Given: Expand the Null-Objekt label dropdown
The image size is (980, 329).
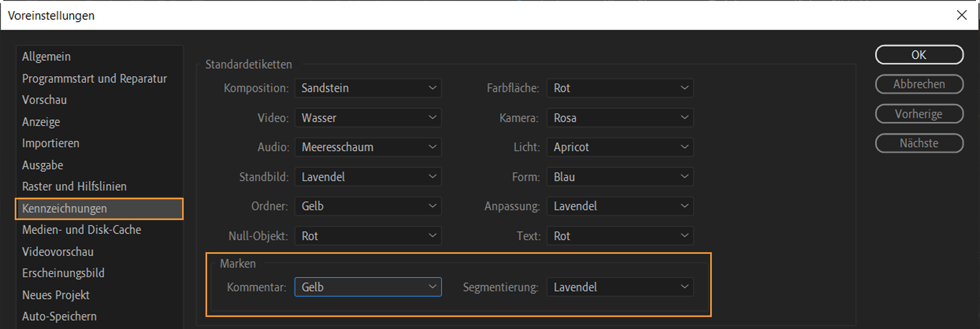Looking at the screenshot, I should coord(368,236).
